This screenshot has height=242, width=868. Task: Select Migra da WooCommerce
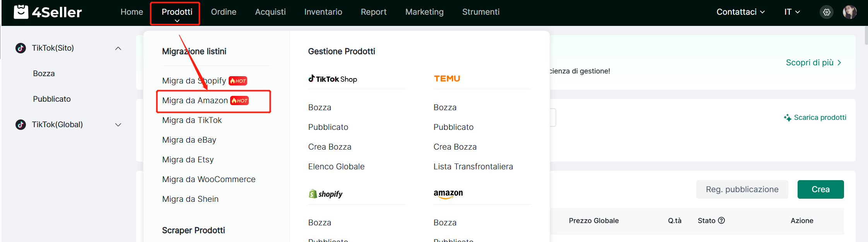(x=209, y=179)
